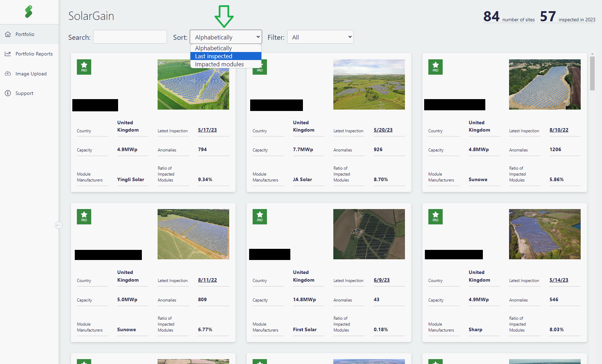This screenshot has height=364, width=602.
Task: Choose Last inspected sort option
Action: (x=226, y=56)
